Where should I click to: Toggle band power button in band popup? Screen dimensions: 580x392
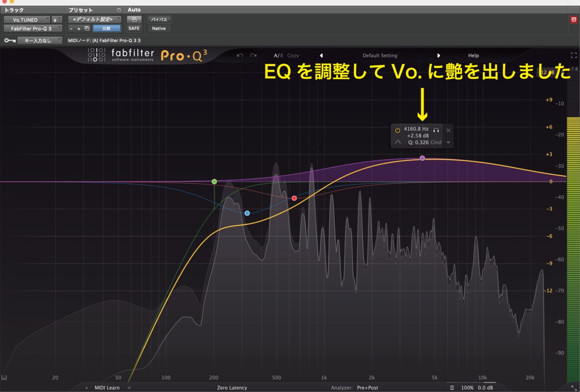coord(397,129)
